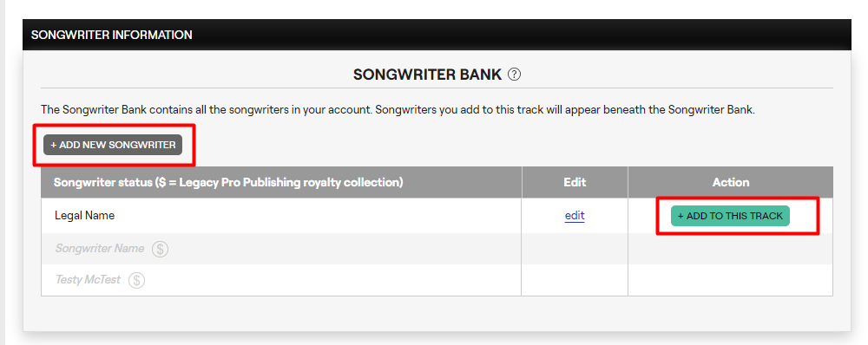Click the Songwriter Bank description paragraph

(x=398, y=109)
